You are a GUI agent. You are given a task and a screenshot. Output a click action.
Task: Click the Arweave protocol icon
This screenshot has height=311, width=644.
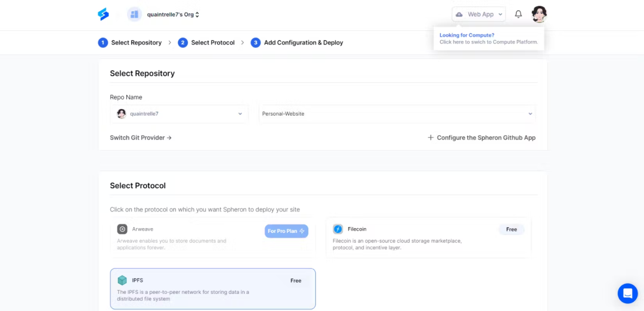(x=122, y=229)
